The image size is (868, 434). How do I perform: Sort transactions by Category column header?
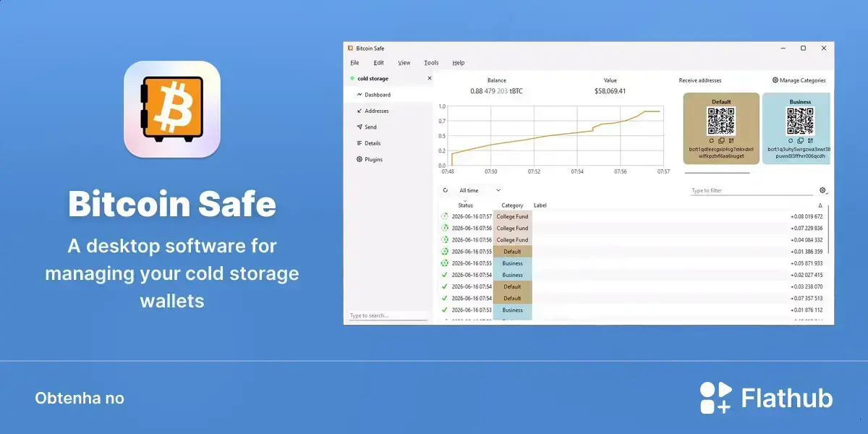(x=512, y=205)
